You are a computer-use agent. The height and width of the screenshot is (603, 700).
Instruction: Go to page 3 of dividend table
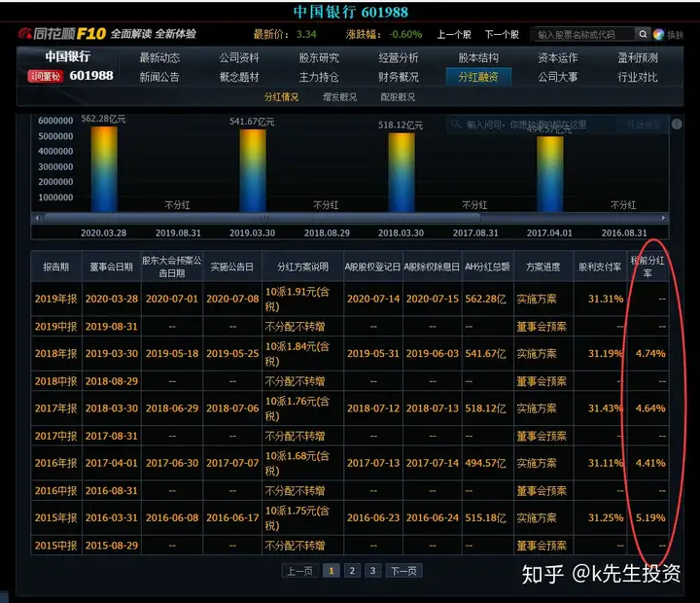372,570
